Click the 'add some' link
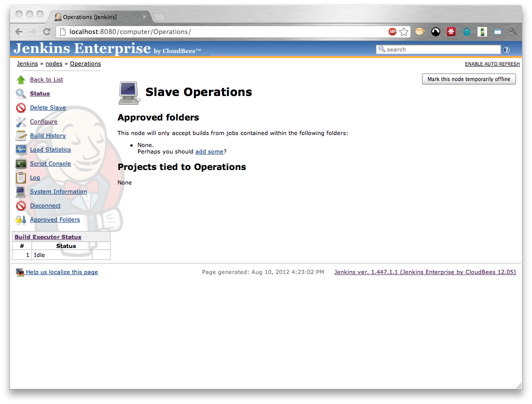The height and width of the screenshot is (404, 532). coord(209,151)
